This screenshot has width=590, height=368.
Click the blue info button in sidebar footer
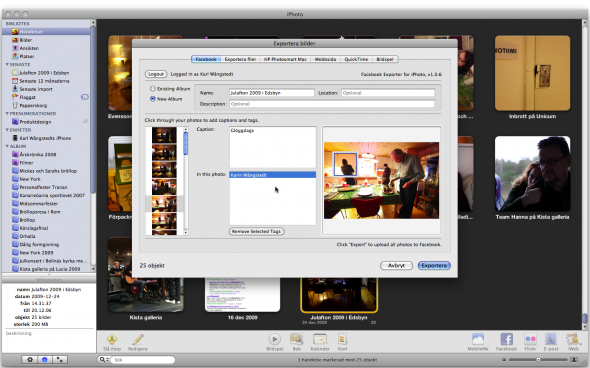coord(44,360)
